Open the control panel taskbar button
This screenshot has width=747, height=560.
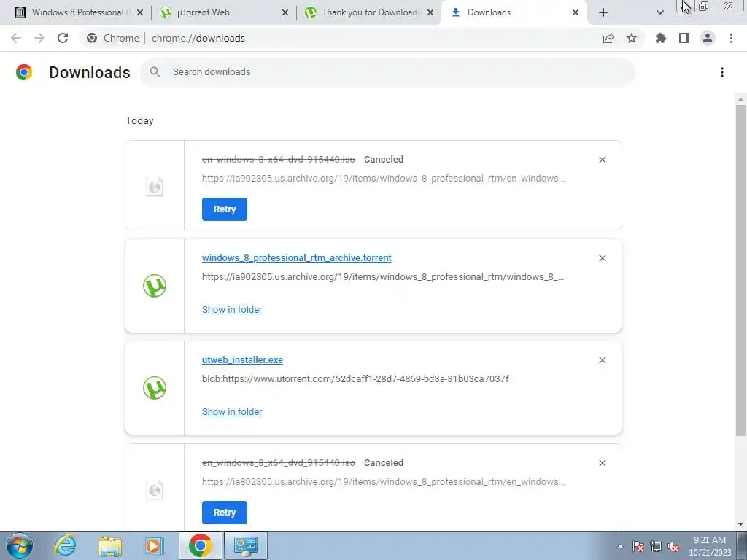pos(246,545)
